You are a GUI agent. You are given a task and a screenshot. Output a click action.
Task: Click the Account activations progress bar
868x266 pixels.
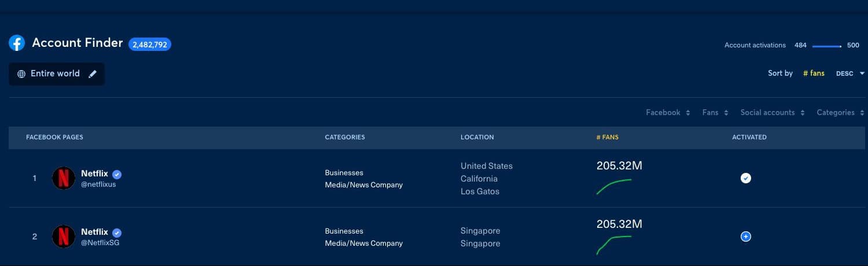(x=827, y=45)
